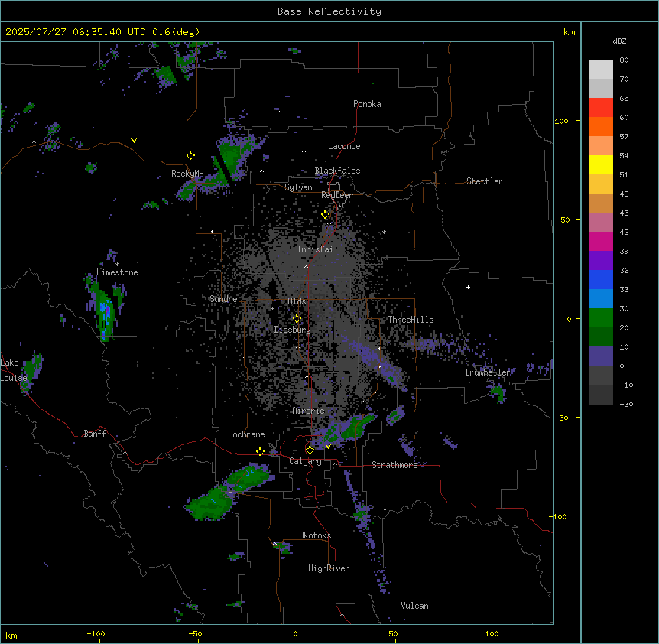Click the 2025/07/27 06:35:40 UTC timestamp
659x644 pixels.
(x=76, y=32)
